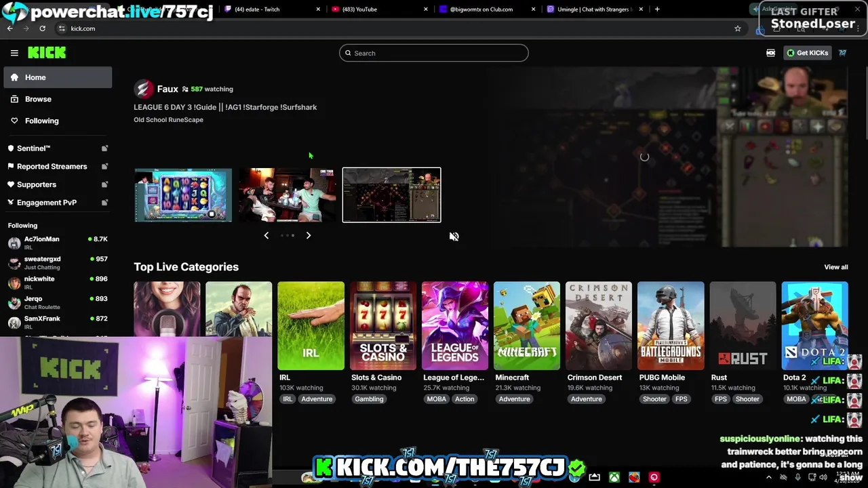Select Home in the sidebar

point(58,77)
